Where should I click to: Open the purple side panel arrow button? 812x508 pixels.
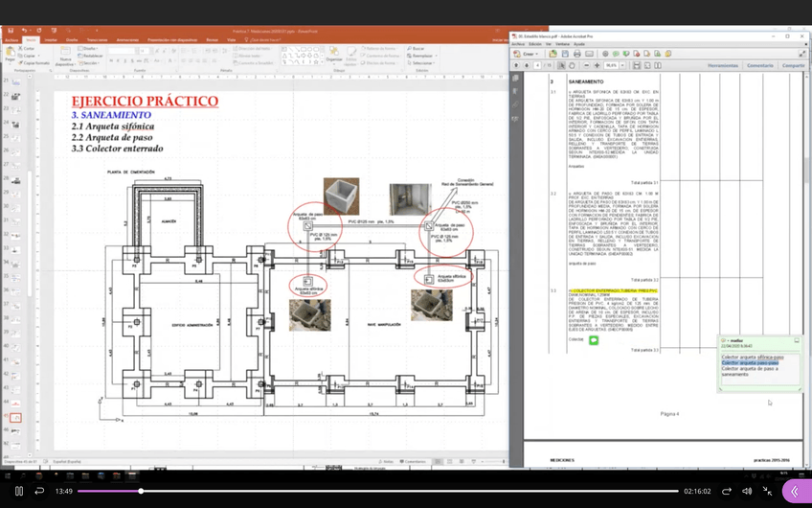click(794, 491)
